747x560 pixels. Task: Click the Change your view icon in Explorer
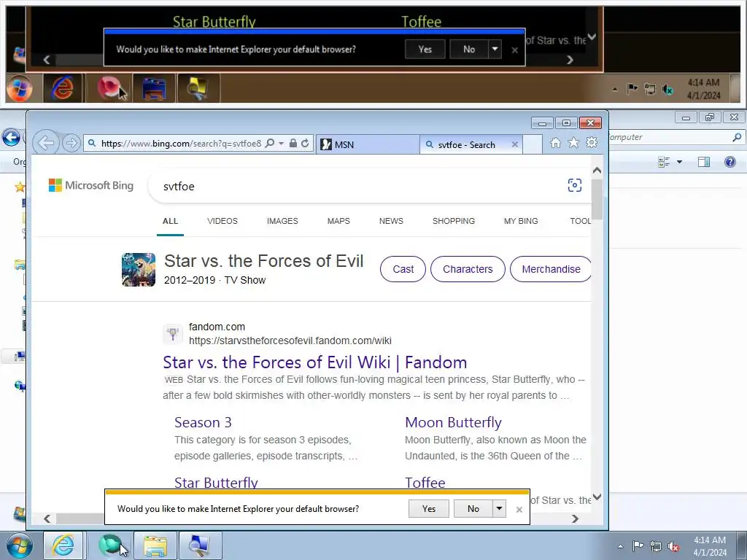664,162
